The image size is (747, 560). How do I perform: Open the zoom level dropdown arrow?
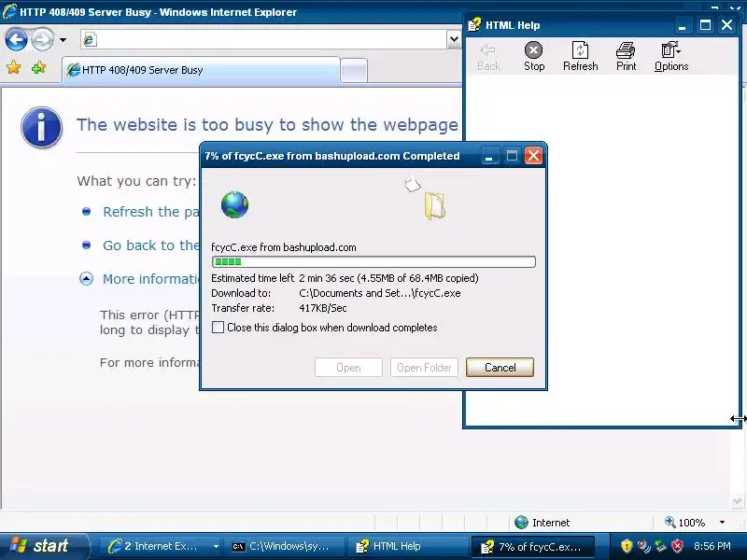(x=722, y=523)
